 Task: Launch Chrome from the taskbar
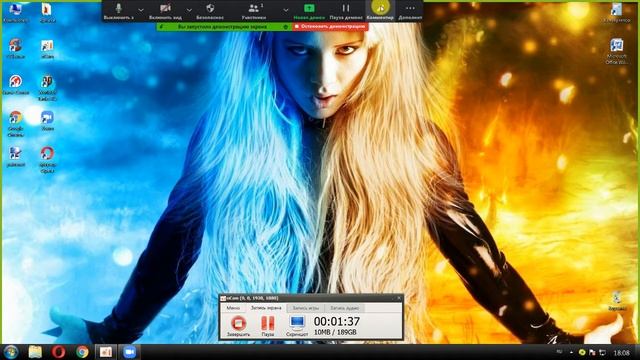click(82, 352)
